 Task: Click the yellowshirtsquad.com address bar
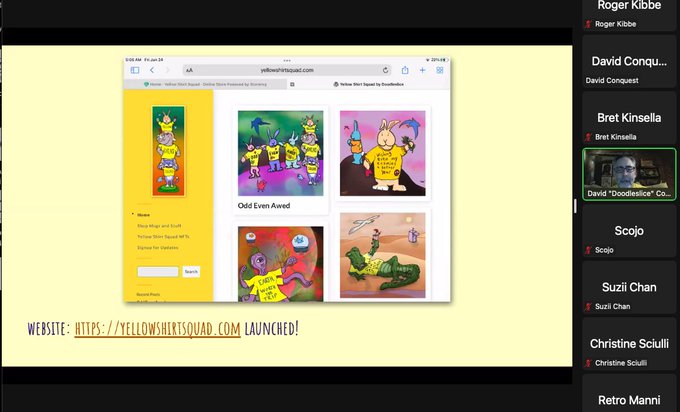[x=287, y=70]
